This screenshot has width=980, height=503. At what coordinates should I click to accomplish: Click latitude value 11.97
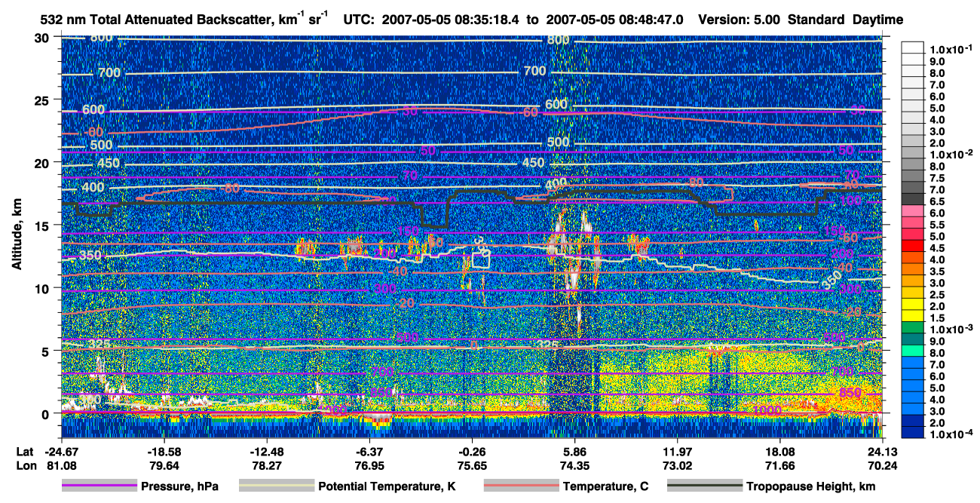(678, 451)
